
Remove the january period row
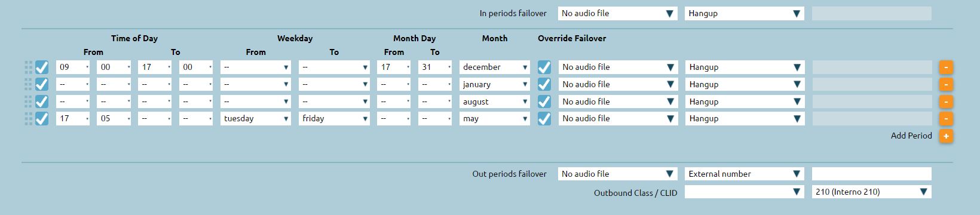click(945, 84)
